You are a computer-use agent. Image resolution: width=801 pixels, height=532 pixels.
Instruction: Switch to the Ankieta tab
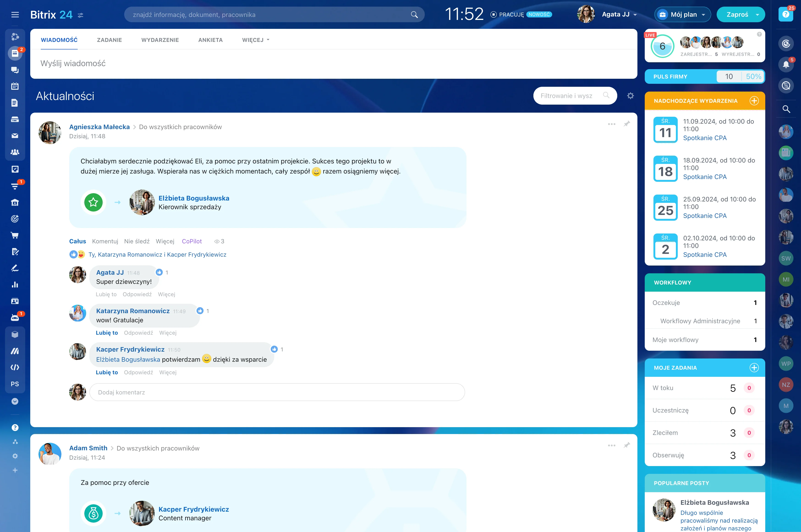[210, 40]
